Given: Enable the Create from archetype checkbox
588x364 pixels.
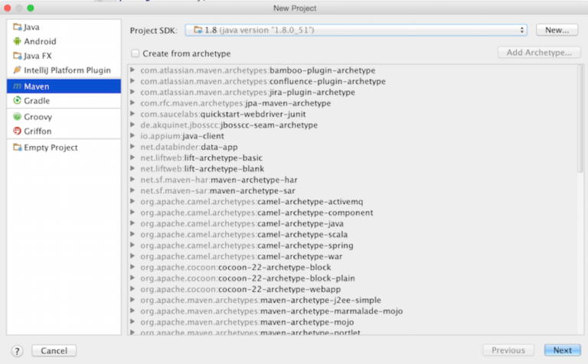Looking at the screenshot, I should point(136,54).
